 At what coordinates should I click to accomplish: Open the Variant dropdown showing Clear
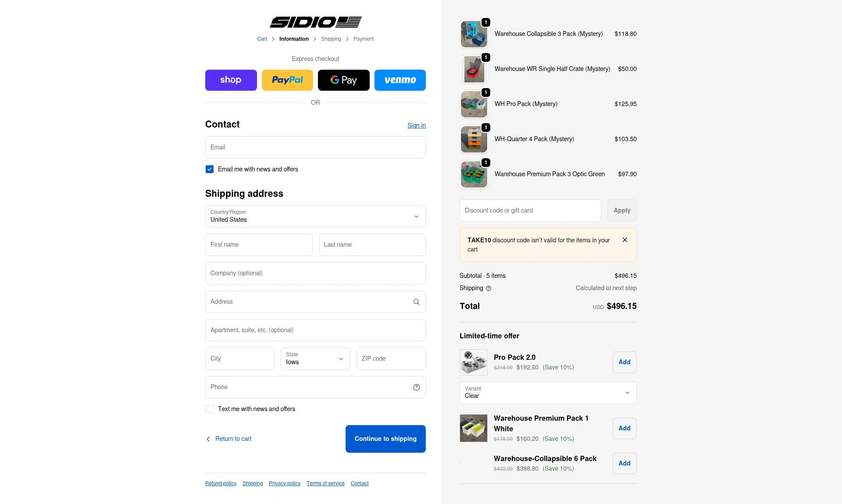[x=547, y=393]
